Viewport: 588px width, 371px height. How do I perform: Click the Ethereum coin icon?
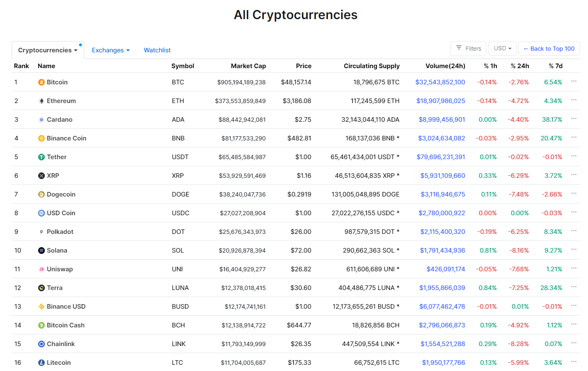coord(41,101)
